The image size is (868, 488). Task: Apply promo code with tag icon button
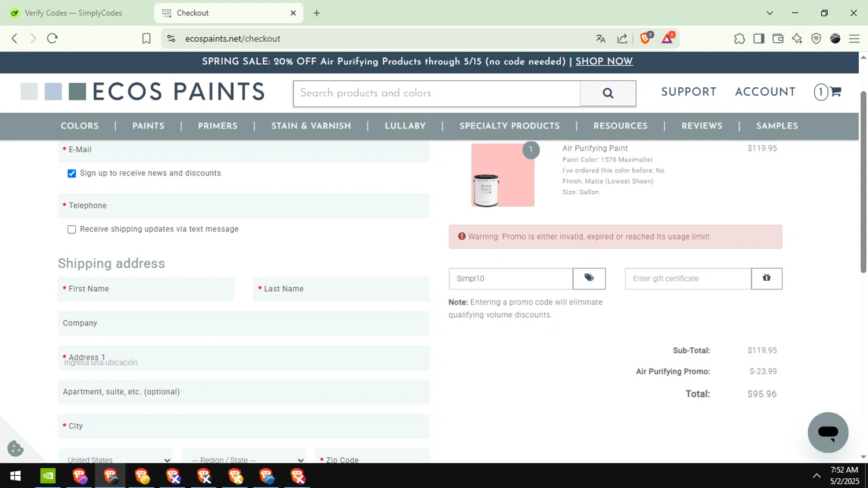pyautogui.click(x=589, y=278)
